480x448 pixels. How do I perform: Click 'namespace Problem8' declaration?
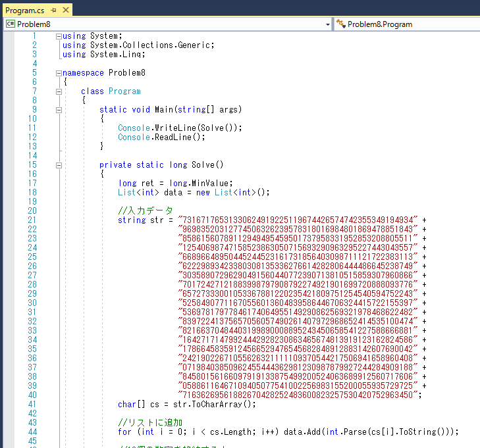click(x=104, y=73)
